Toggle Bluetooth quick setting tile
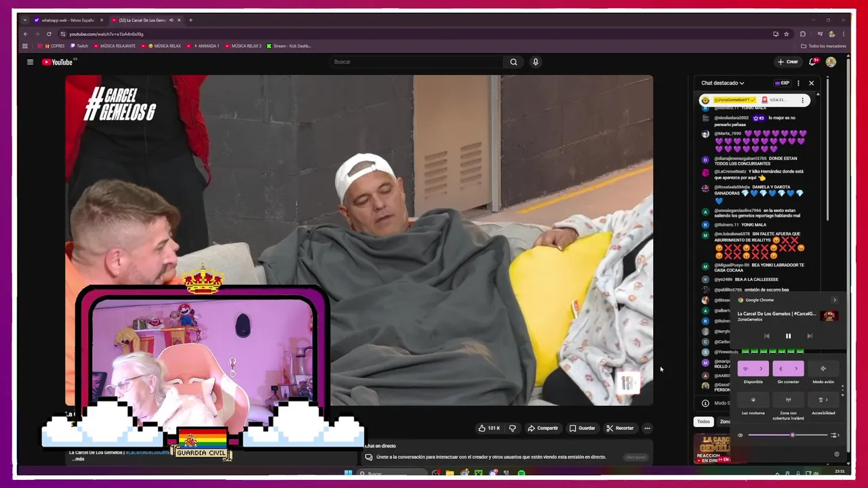Image resolution: width=868 pixels, height=488 pixels. pos(781,369)
